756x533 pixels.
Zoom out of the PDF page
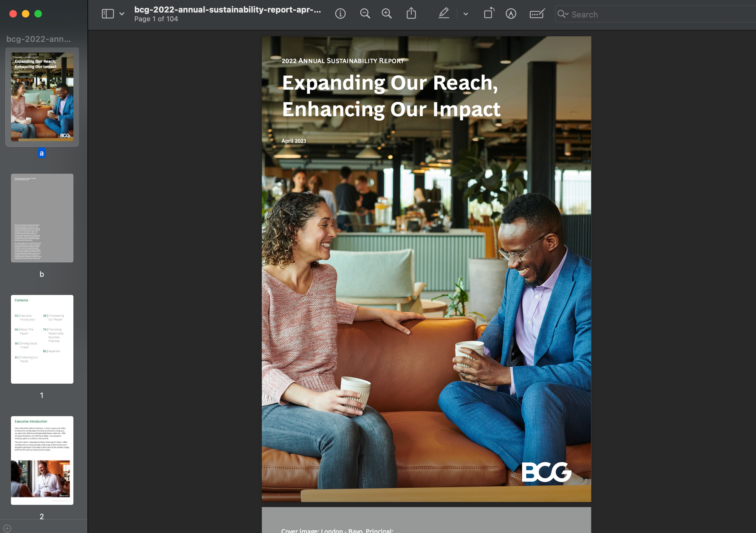pos(365,14)
